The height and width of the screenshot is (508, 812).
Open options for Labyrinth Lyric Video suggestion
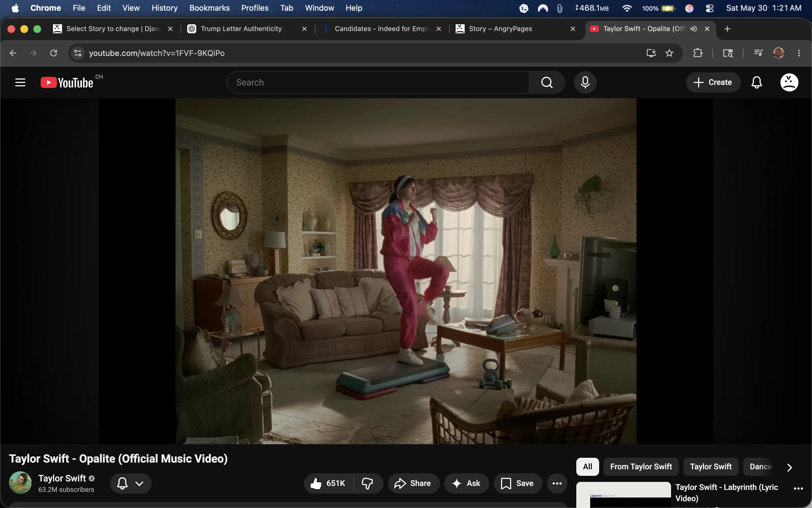[798, 488]
